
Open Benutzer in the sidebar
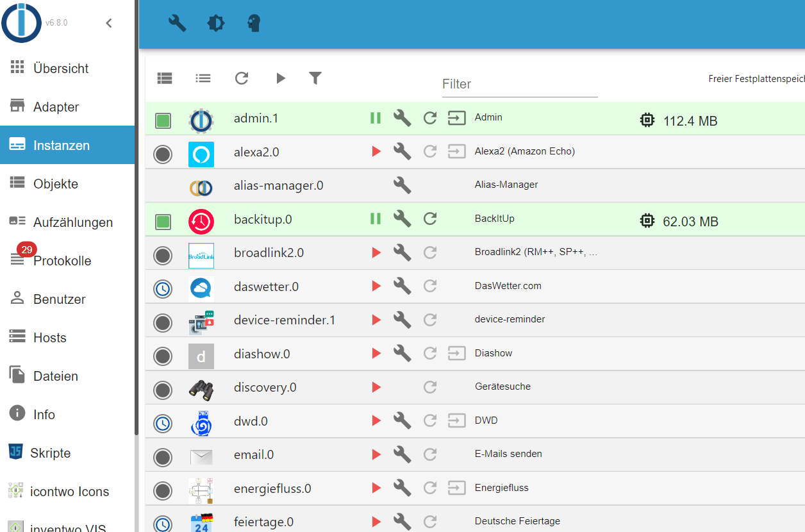click(67, 299)
